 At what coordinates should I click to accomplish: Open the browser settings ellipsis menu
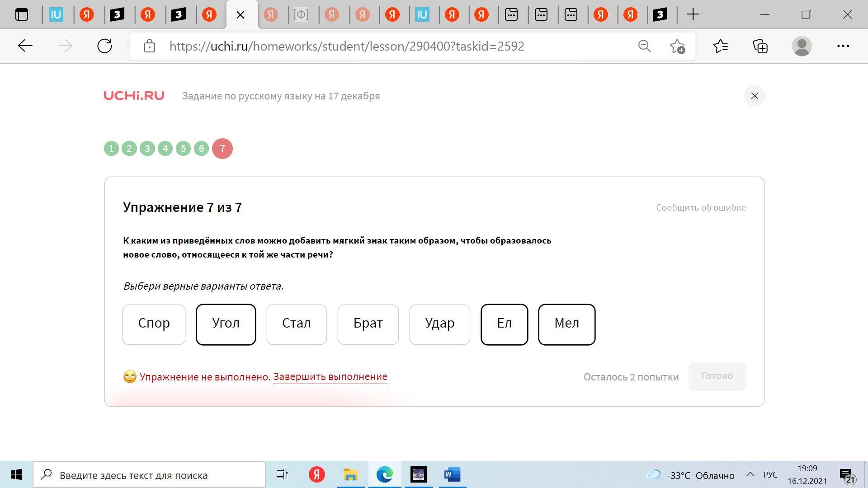coord(843,46)
